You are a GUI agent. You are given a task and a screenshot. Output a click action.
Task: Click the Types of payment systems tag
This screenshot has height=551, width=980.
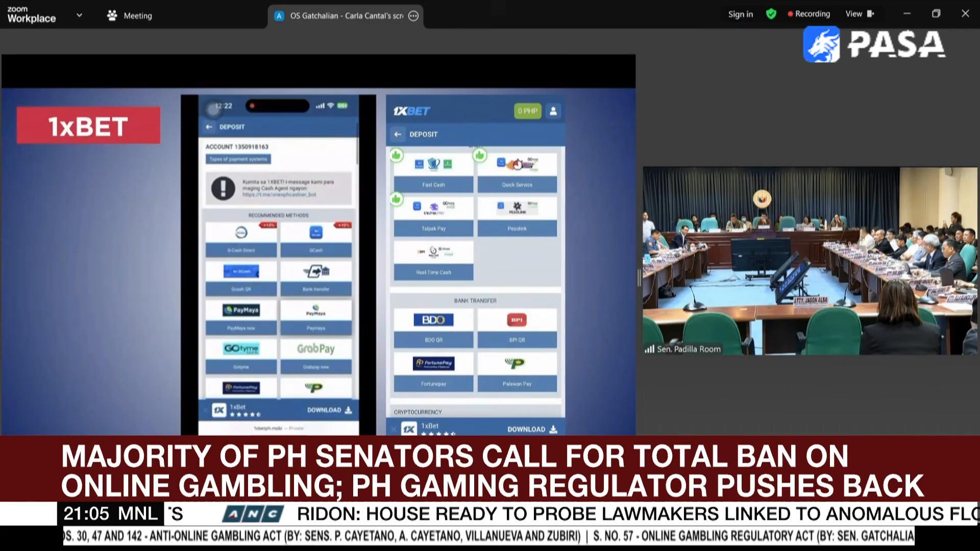point(238,159)
